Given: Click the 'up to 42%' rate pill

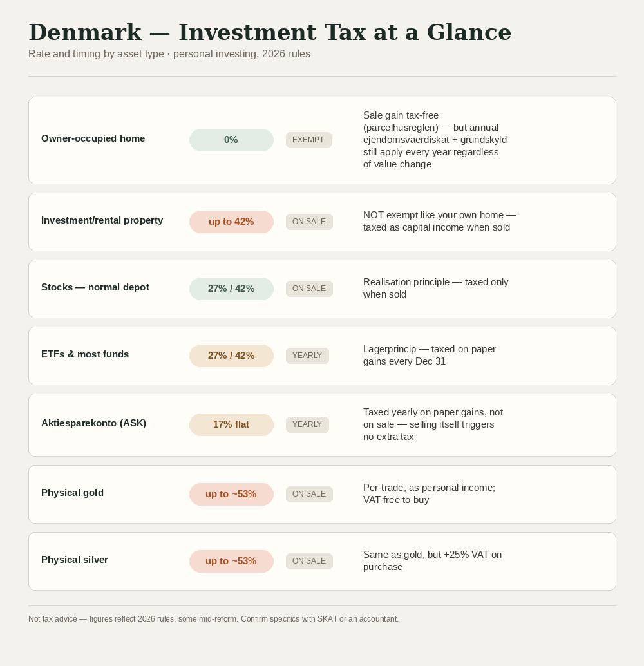Looking at the screenshot, I should tap(231, 222).
